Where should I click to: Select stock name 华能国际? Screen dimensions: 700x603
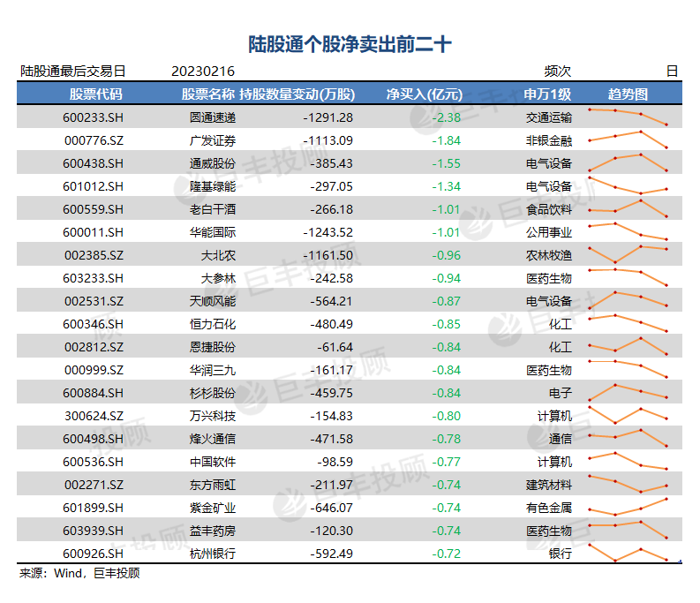coord(213,232)
